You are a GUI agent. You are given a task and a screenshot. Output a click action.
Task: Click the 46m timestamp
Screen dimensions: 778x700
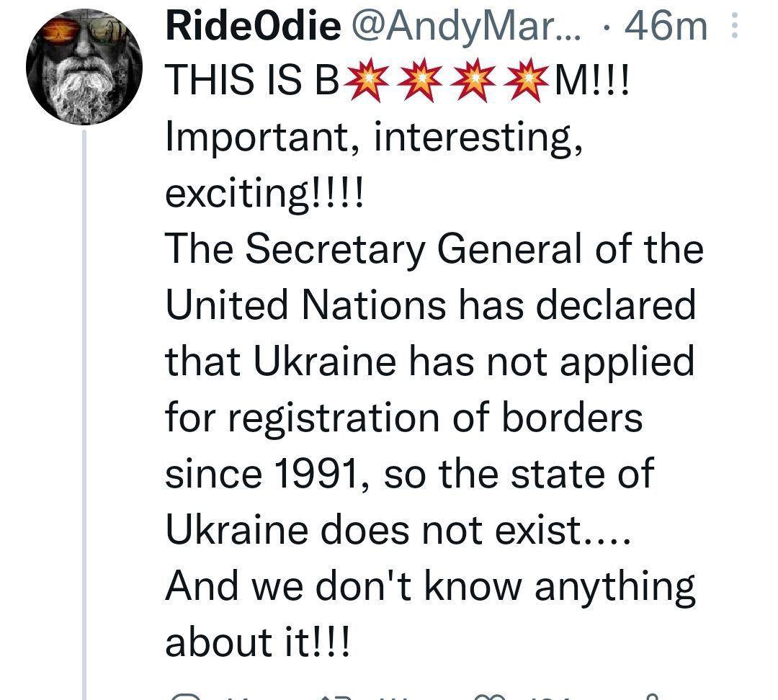[x=666, y=27]
